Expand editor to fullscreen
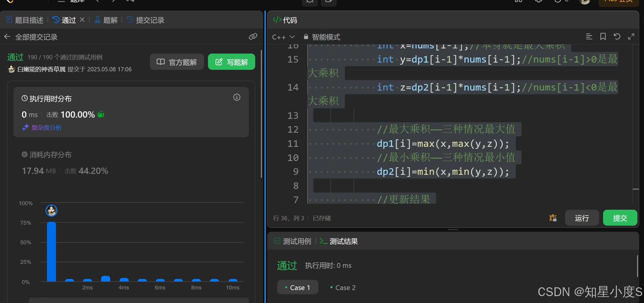Screen dimensions: 644x303 tap(631, 37)
